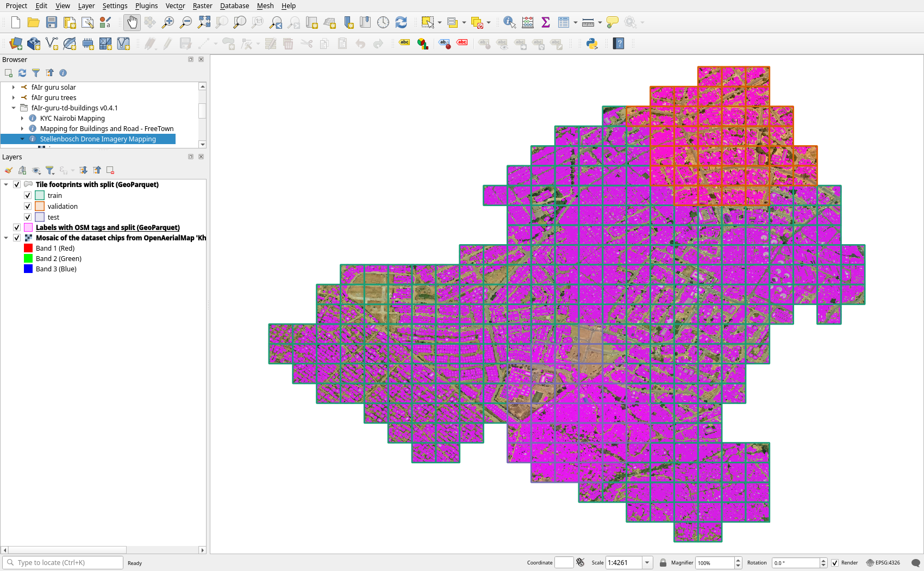Toggle the scale lock padlock icon

(x=663, y=563)
